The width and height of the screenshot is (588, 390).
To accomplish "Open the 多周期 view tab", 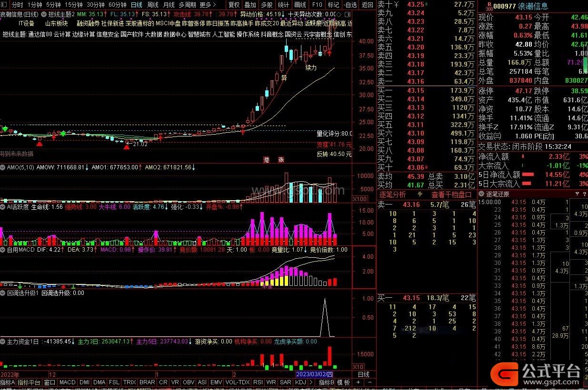I will [187, 5].
